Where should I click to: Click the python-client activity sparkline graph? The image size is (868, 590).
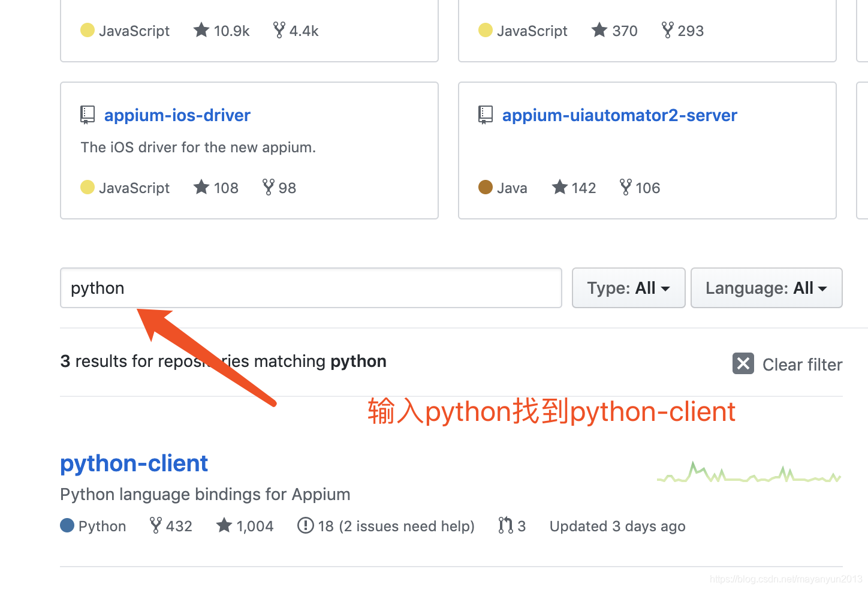coord(749,472)
